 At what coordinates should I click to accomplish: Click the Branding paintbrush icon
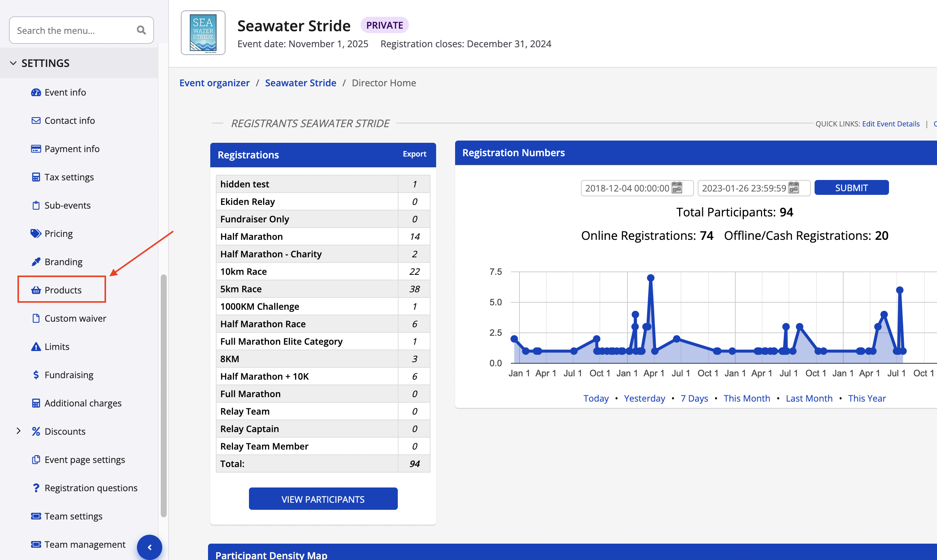[36, 261]
